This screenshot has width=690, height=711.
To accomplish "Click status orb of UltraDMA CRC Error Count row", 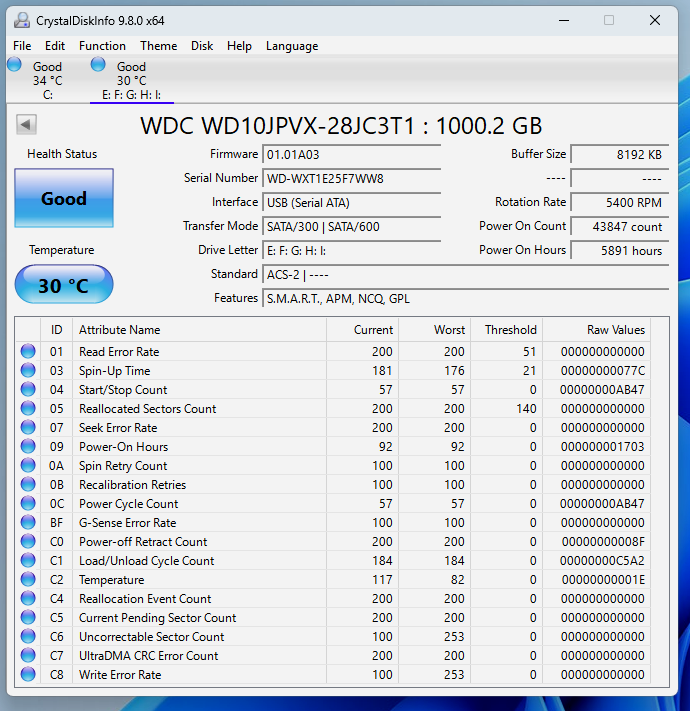I will click(x=28, y=656).
